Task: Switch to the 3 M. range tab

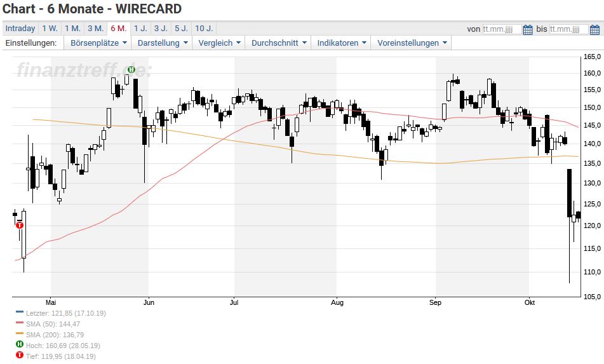Action: coord(95,29)
